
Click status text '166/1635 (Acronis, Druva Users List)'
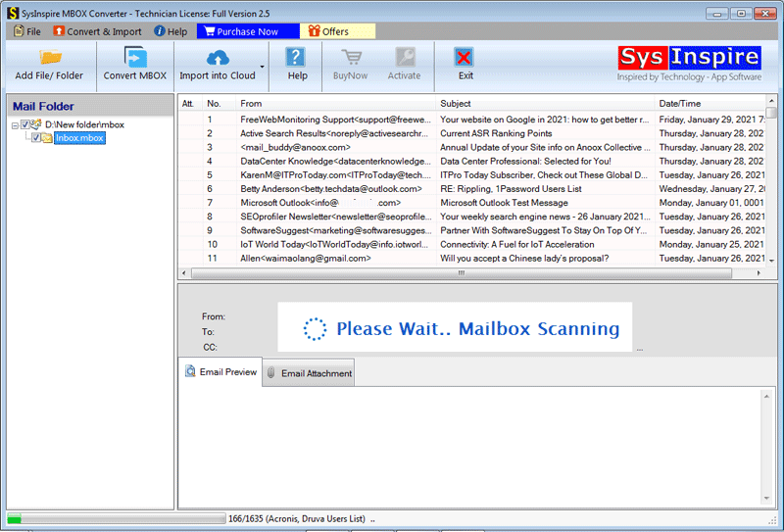point(297,519)
